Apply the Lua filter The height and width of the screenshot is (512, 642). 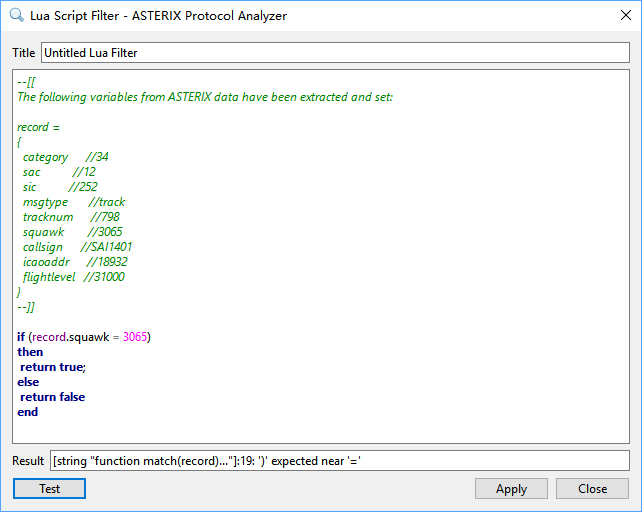click(511, 488)
